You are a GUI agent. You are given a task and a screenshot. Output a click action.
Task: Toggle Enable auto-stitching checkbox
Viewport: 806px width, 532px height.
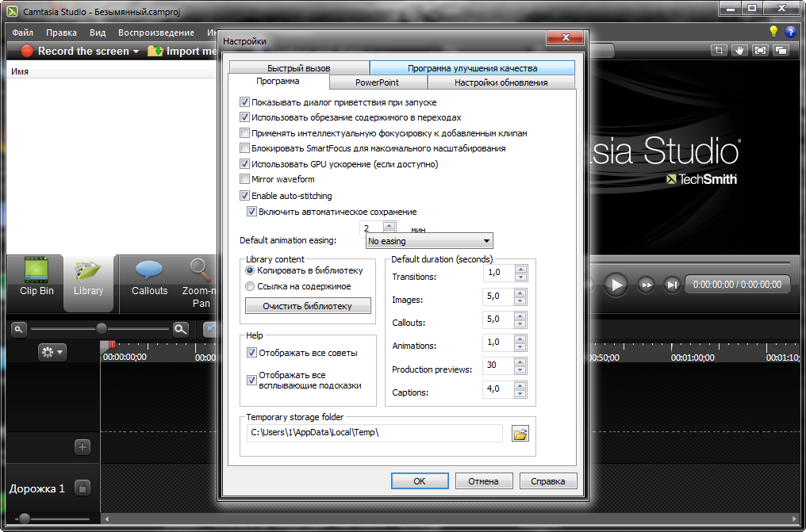click(244, 196)
